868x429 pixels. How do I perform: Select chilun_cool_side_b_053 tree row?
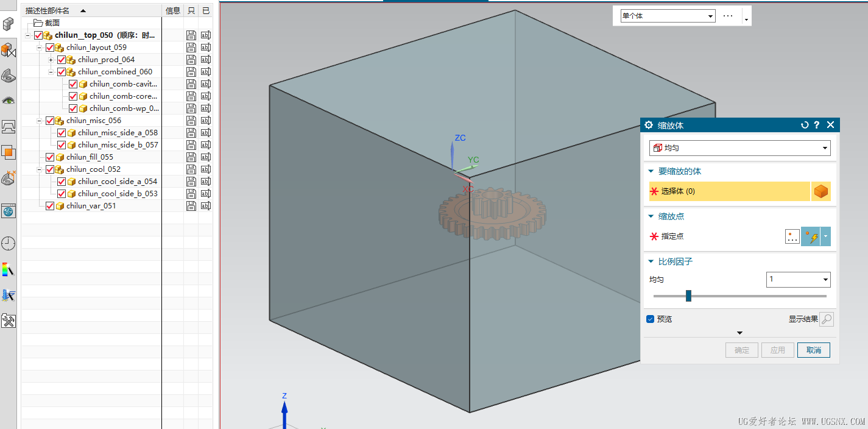pyautogui.click(x=112, y=194)
